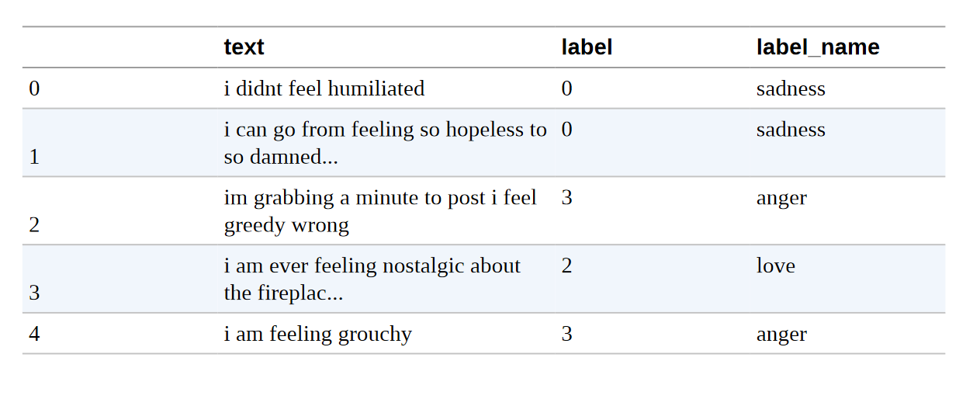Click the text about feeling nostalgic

pyautogui.click(x=372, y=279)
